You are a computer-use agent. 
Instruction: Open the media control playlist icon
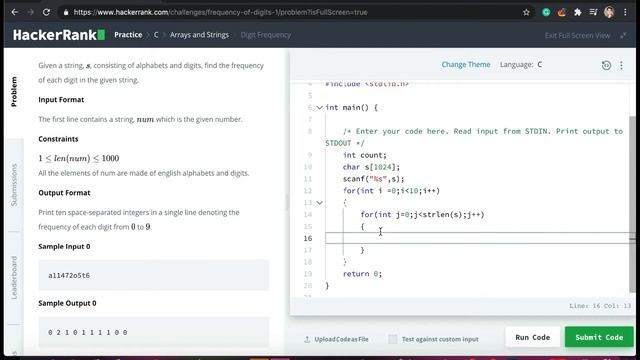click(x=593, y=12)
